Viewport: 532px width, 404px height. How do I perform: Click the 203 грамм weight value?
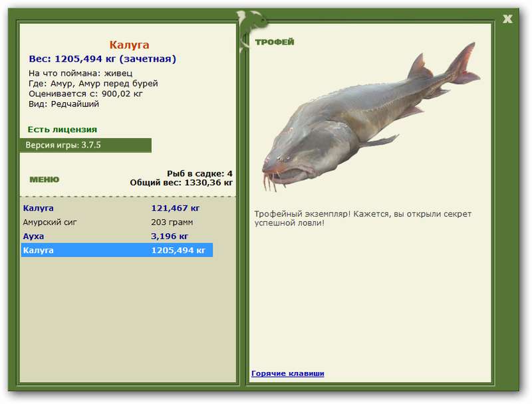coord(172,223)
